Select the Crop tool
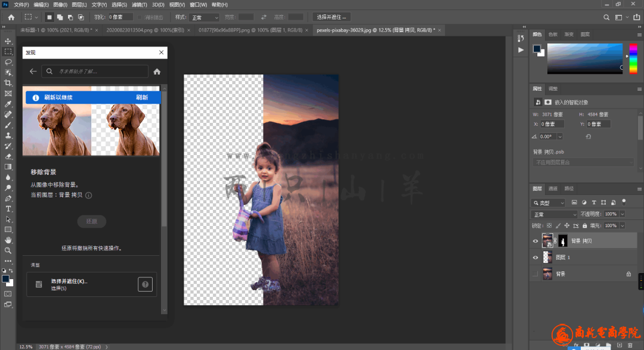Image resolution: width=644 pixels, height=350 pixels. click(8, 83)
